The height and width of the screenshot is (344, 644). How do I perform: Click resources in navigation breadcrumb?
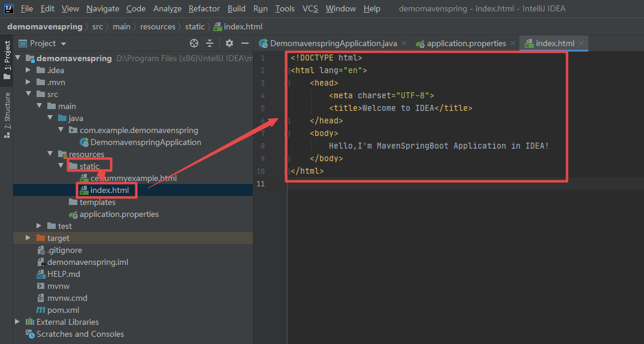point(158,27)
